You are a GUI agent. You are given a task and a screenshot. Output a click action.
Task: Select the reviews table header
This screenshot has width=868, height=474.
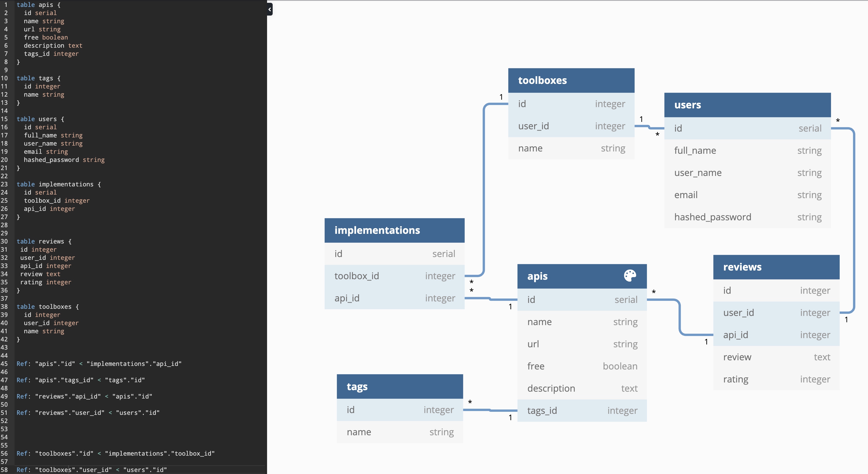(776, 267)
